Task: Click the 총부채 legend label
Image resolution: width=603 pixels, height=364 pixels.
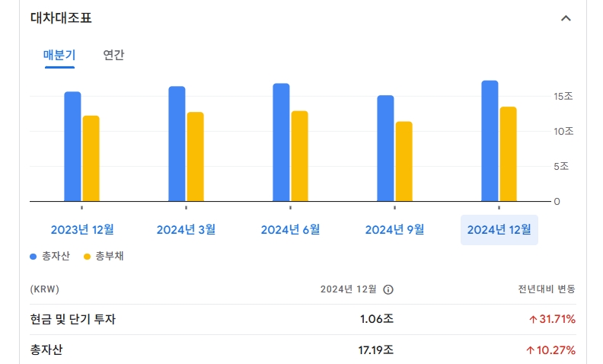Action: pyautogui.click(x=110, y=257)
